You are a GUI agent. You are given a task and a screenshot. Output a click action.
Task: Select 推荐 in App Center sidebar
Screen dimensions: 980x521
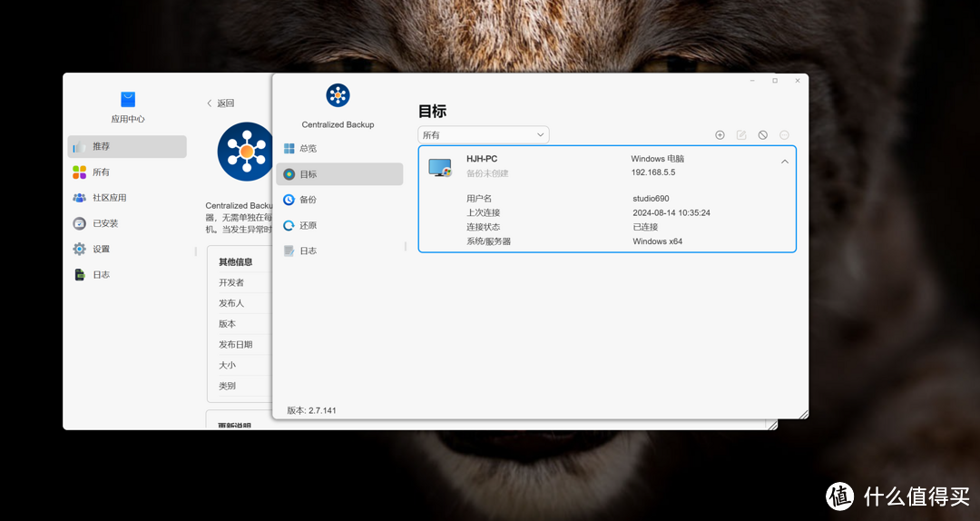(x=127, y=146)
